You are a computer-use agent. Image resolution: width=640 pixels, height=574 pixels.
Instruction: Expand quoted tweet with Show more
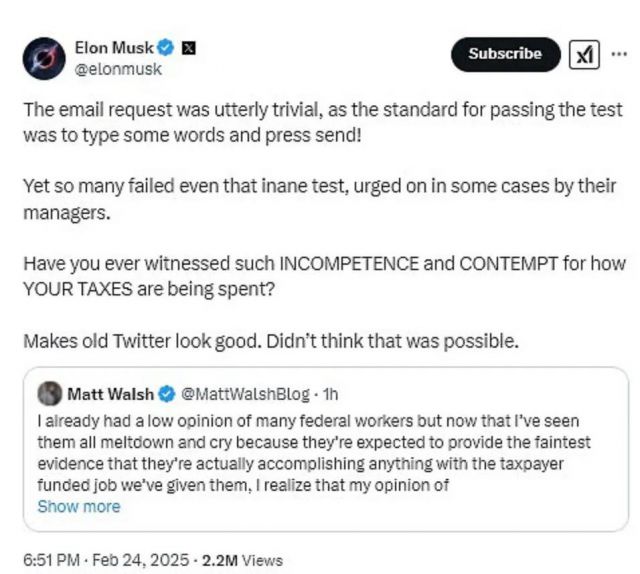coord(79,506)
